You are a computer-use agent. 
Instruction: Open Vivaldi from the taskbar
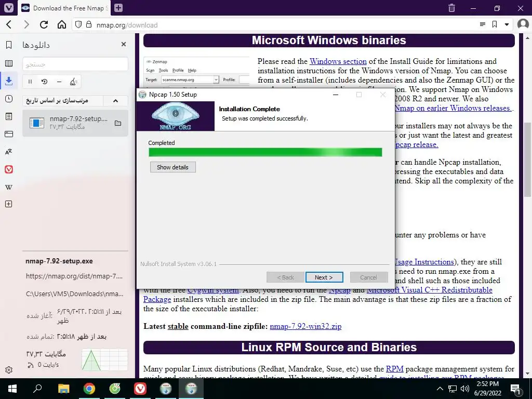(x=140, y=389)
